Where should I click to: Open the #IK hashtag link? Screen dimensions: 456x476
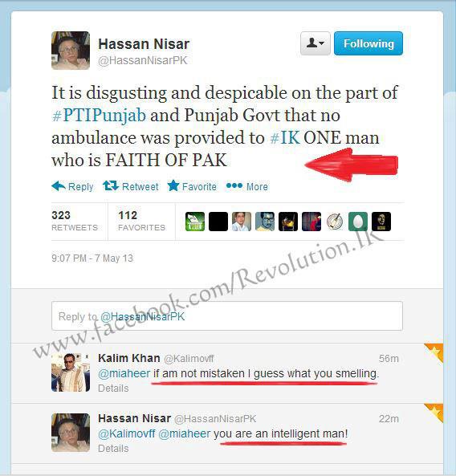(x=285, y=138)
